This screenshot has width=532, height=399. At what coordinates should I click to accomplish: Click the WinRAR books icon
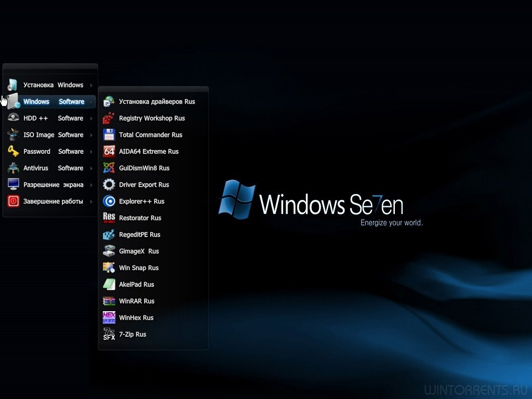pyautogui.click(x=109, y=301)
